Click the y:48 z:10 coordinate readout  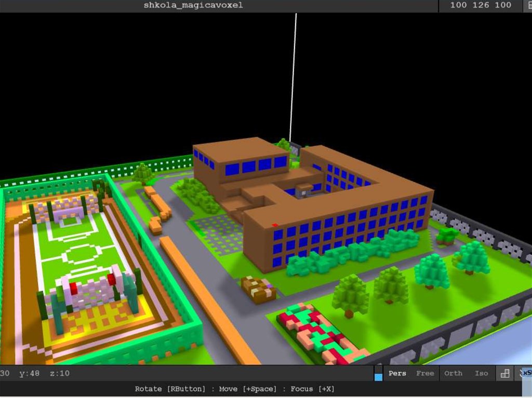point(44,373)
